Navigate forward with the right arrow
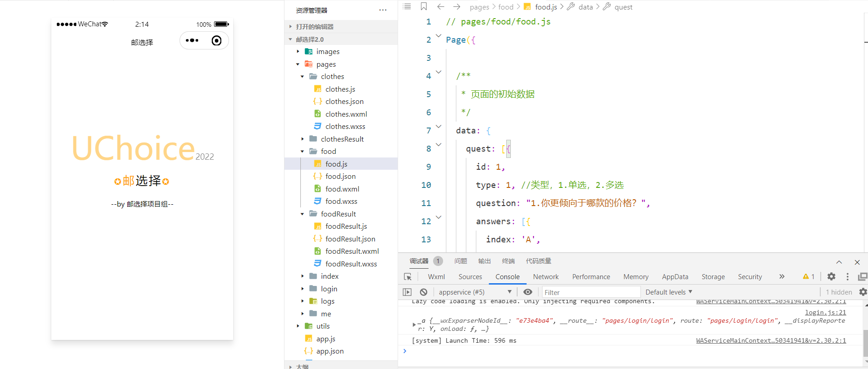868x369 pixels. pyautogui.click(x=457, y=6)
